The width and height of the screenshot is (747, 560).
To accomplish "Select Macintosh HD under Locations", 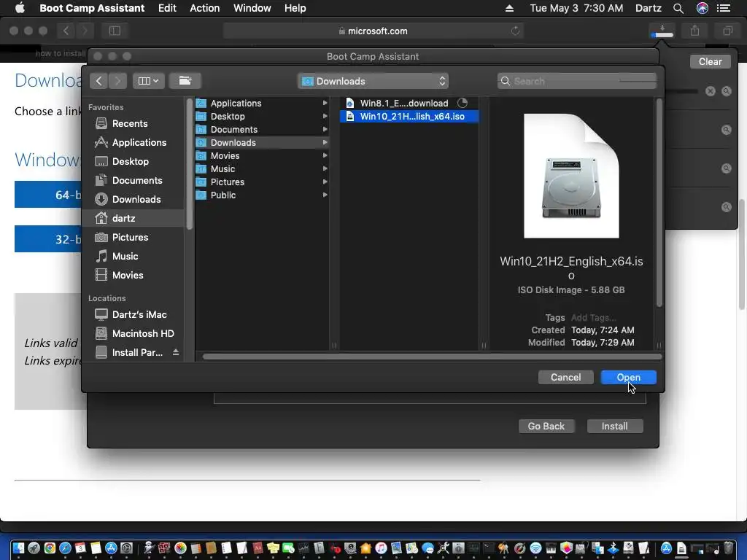I will pos(143,334).
